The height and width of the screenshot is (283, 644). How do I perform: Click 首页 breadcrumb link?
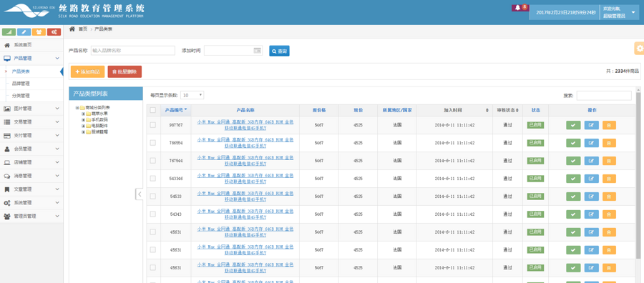(83, 29)
